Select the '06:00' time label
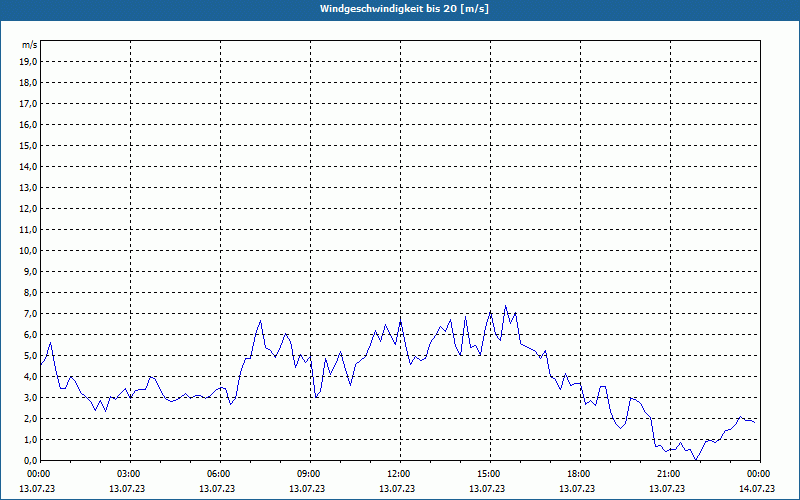Image resolution: width=800 pixels, height=500 pixels. point(220,474)
